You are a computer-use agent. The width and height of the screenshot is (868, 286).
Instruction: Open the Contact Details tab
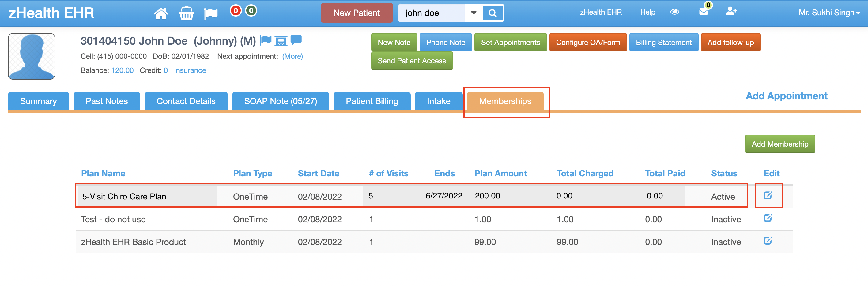[186, 101]
